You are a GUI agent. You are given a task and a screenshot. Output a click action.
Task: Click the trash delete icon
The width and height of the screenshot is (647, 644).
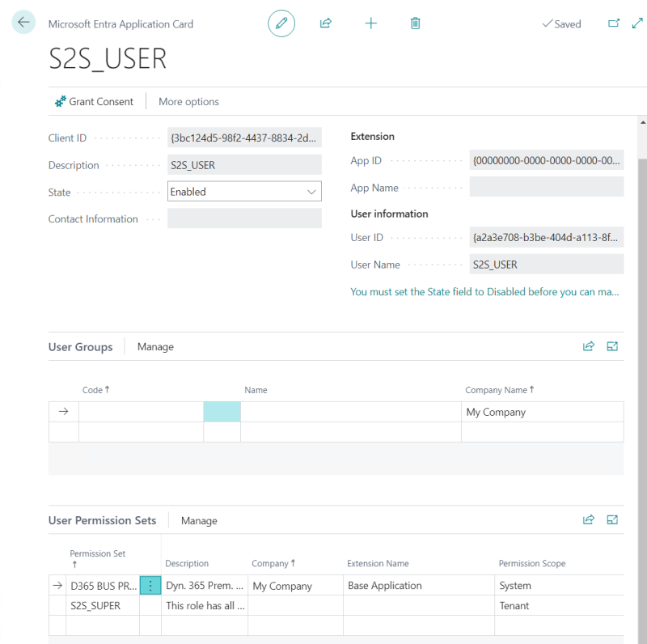point(415,23)
